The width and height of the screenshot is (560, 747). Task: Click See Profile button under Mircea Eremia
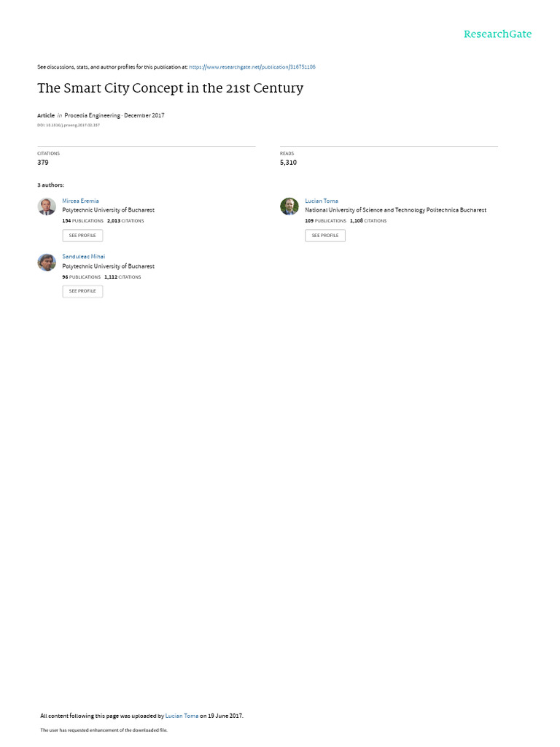(x=82, y=236)
